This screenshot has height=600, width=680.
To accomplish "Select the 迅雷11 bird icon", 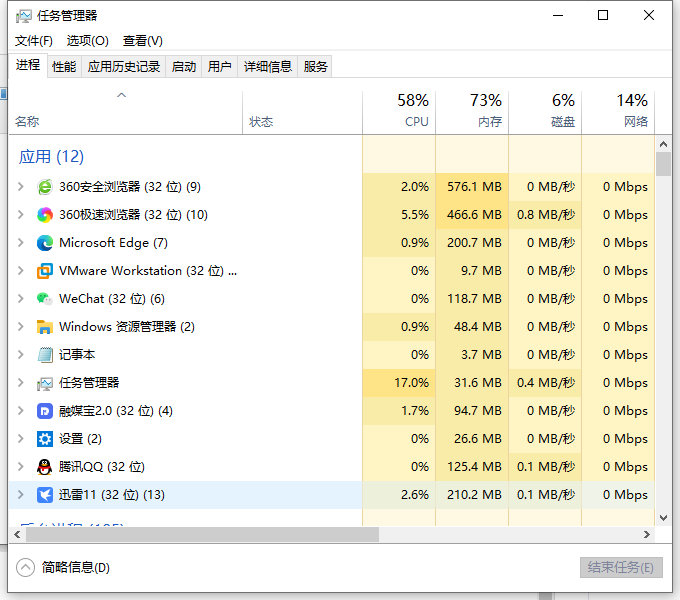I will tap(45, 495).
